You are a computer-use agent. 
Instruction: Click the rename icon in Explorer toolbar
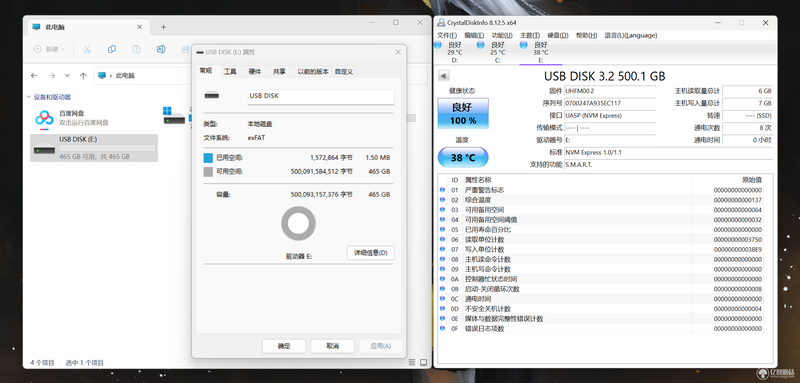(161, 49)
